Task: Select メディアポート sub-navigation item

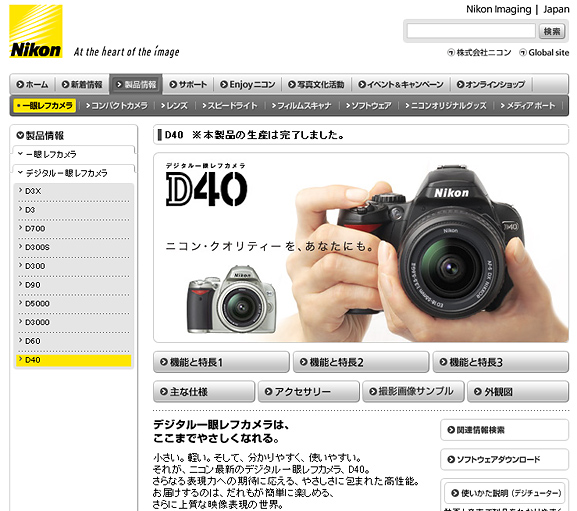Action: (528, 106)
